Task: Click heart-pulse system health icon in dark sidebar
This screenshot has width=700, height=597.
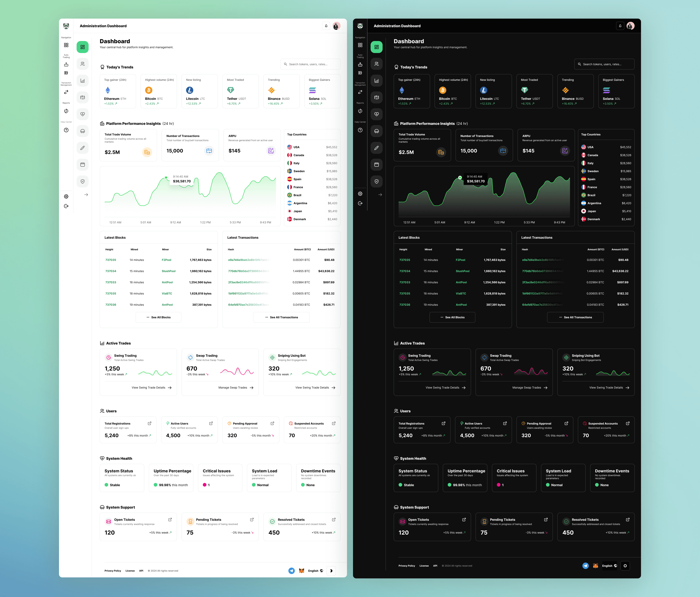Action: point(376,114)
